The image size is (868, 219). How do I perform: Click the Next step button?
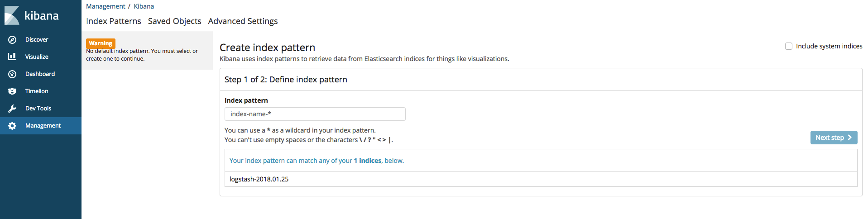[x=834, y=138]
